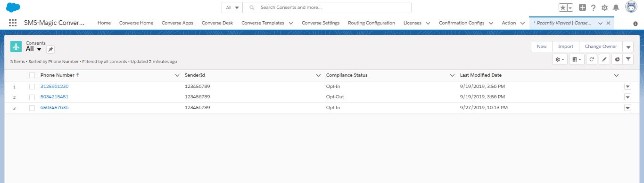The width and height of the screenshot is (644, 183).
Task: Open Action menu chevron
Action: tap(522, 23)
